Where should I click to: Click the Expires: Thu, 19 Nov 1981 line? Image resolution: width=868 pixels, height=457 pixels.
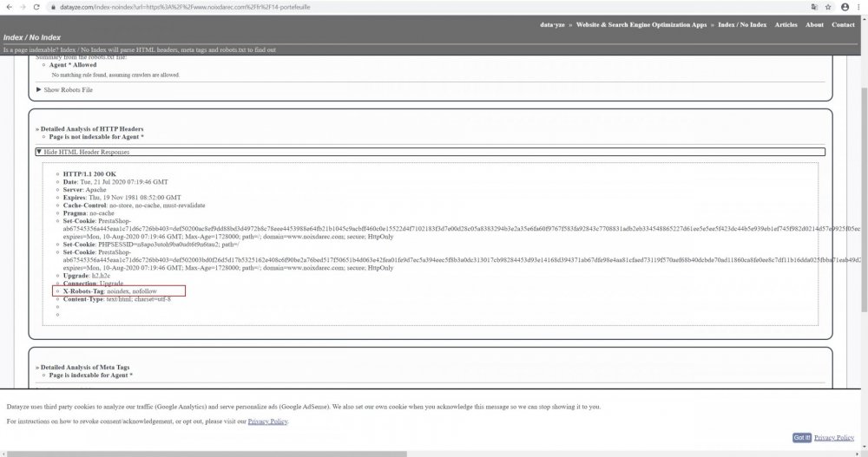122,198
